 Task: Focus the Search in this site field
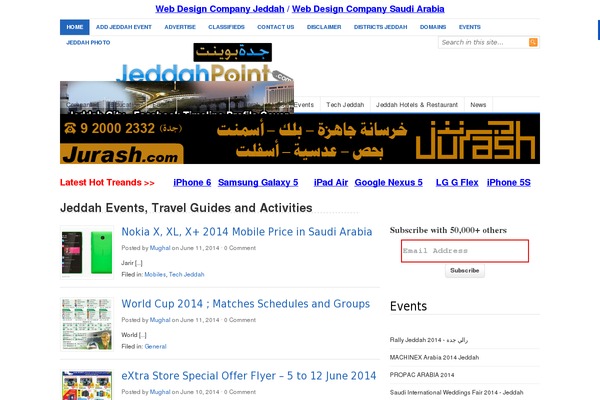[x=484, y=42]
